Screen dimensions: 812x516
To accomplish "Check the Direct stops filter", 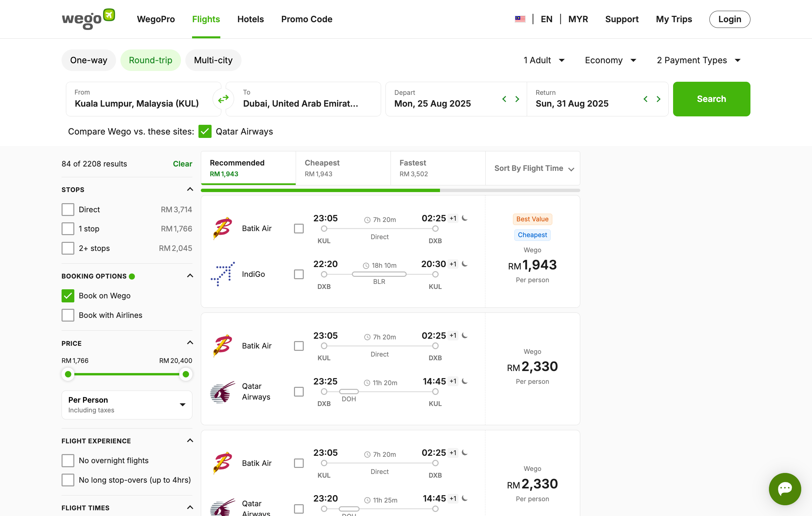I will (68, 210).
